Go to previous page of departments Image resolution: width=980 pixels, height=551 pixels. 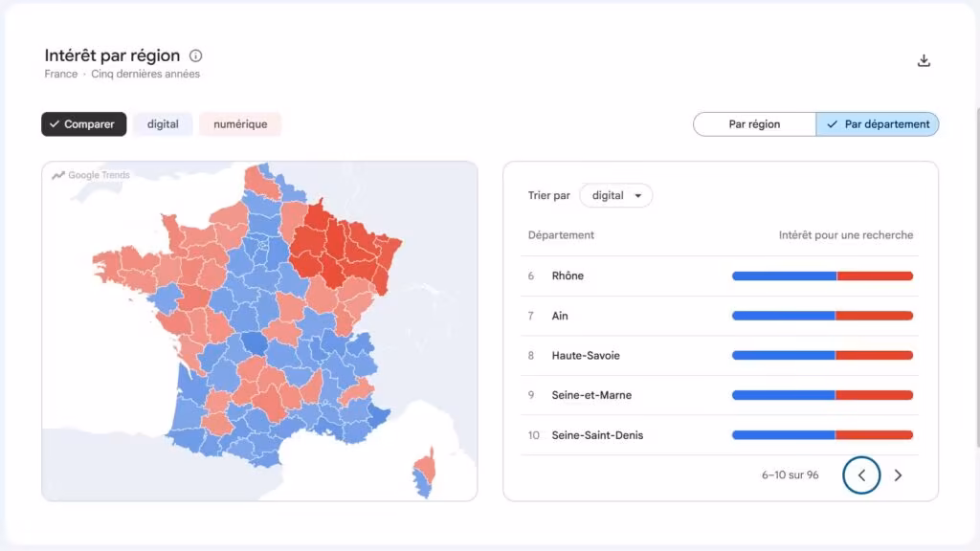[861, 475]
